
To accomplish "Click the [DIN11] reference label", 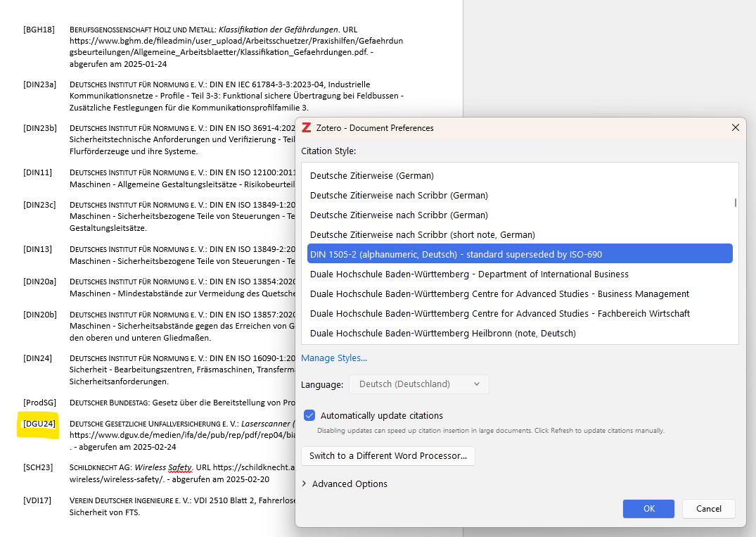I will tap(37, 172).
